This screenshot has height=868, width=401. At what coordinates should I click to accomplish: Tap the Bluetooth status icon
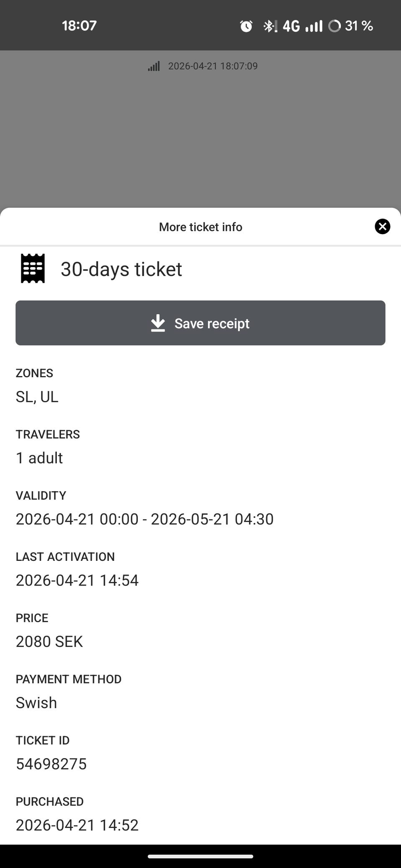(x=269, y=26)
